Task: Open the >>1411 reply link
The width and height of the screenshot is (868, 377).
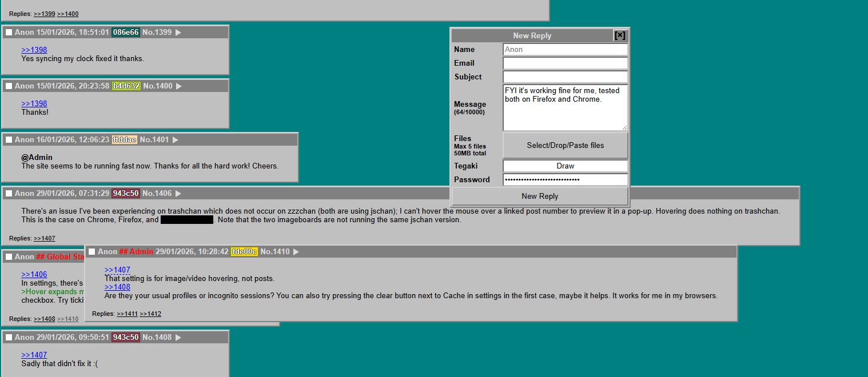Action: pos(127,314)
